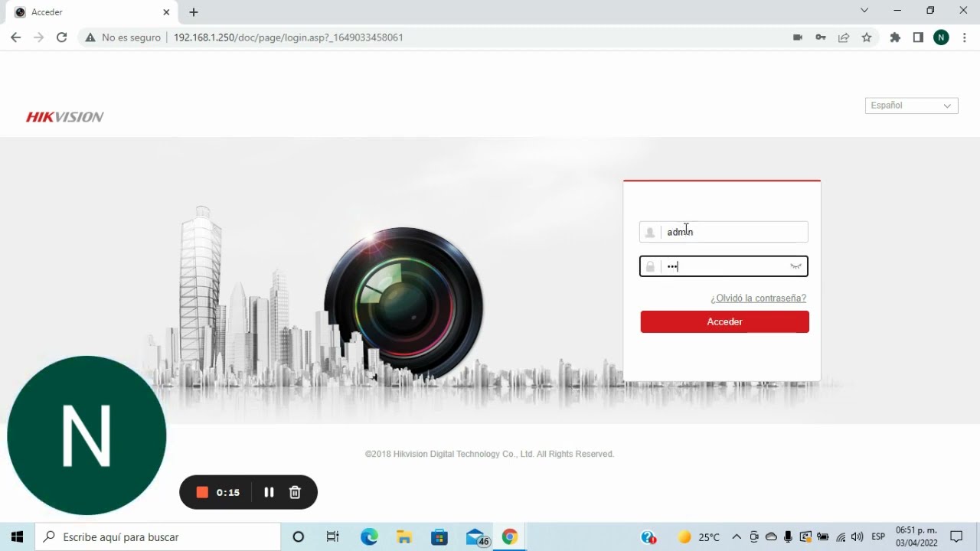Reload the login page
The image size is (980, 551).
[x=62, y=37]
